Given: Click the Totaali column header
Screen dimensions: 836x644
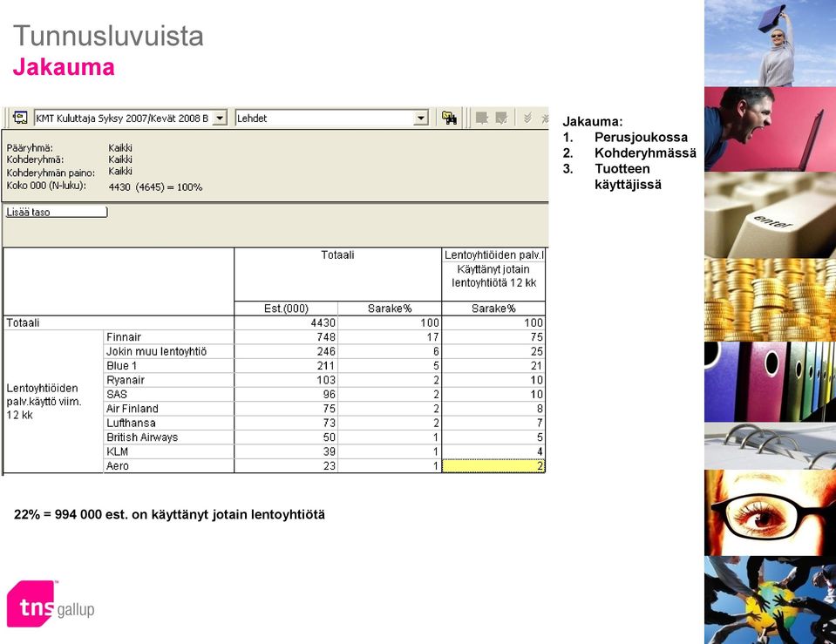Looking at the screenshot, I should pos(337,254).
